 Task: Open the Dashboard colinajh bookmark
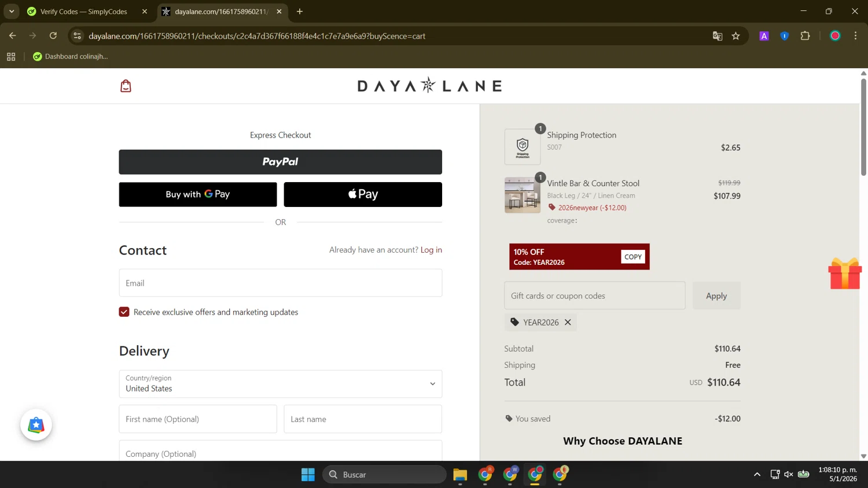[x=71, y=57]
